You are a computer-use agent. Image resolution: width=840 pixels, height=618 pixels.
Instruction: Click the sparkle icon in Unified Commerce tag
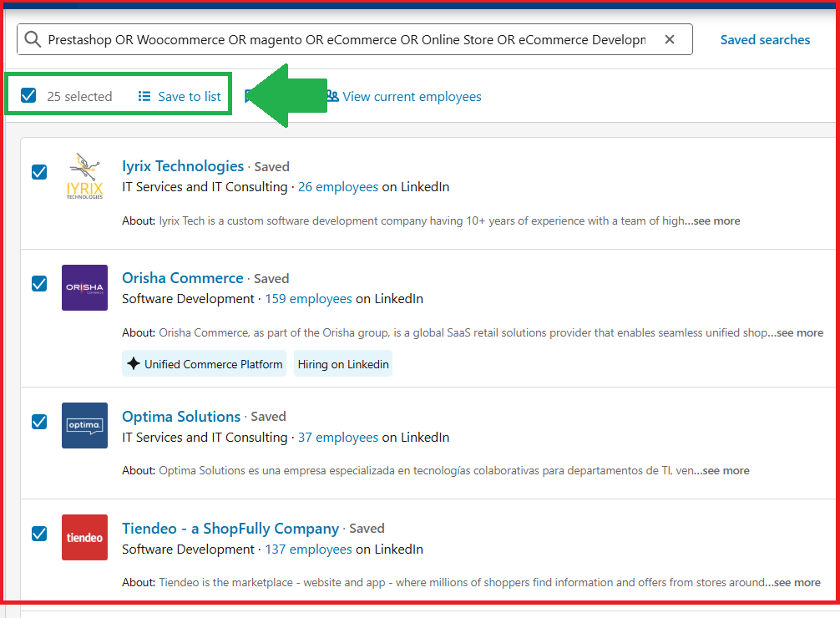134,363
